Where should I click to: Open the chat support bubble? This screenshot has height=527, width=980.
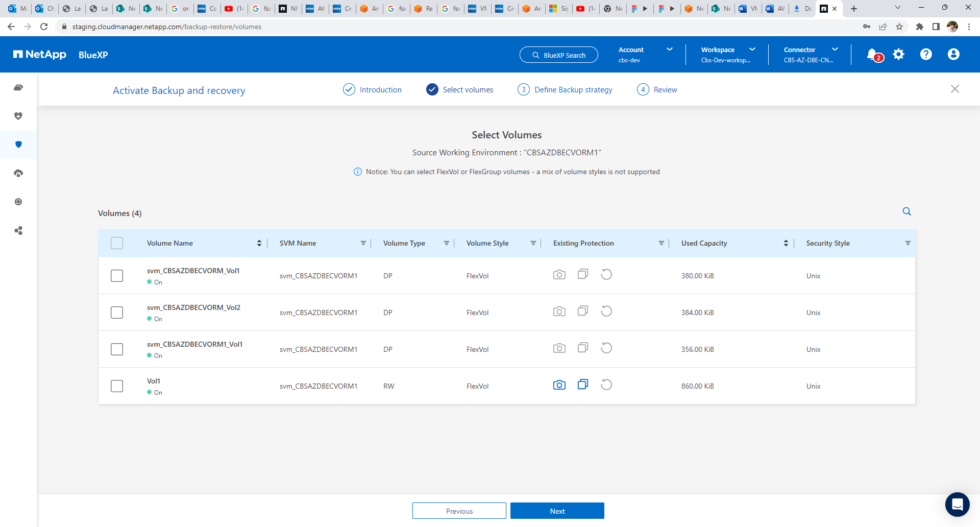957,505
